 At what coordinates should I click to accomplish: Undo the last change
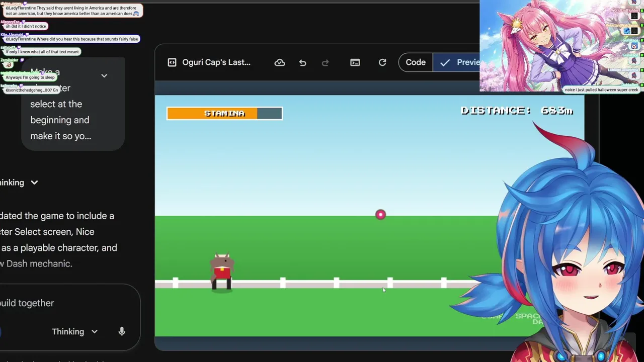[302, 62]
